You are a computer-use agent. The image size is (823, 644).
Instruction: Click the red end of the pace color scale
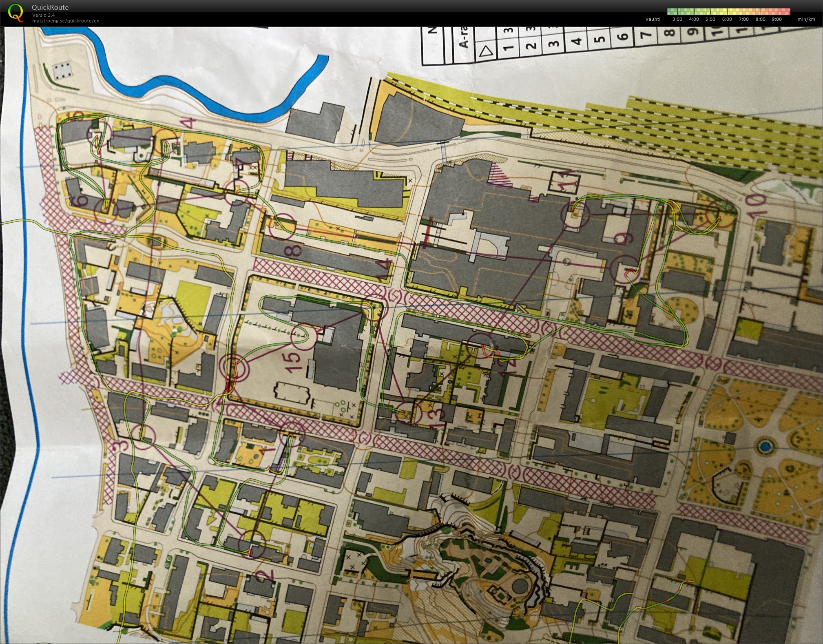click(x=787, y=11)
